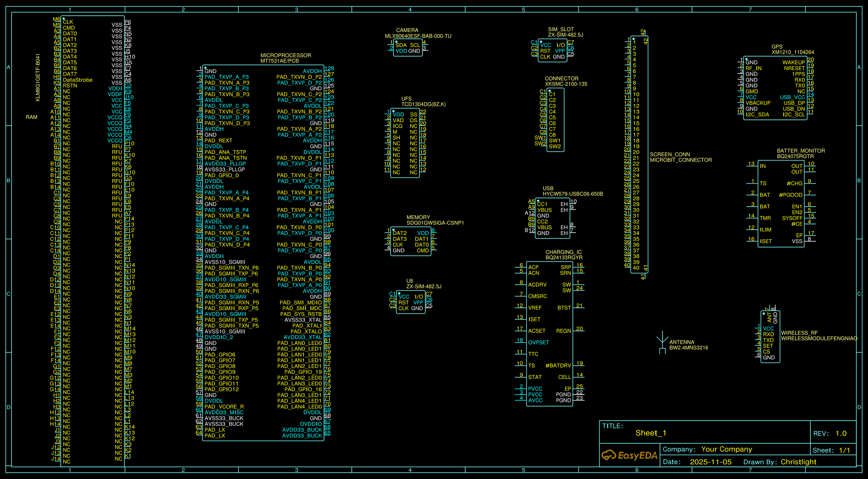Click the Christlight drawn-by name
This screenshot has height=479, width=868.
click(x=798, y=462)
